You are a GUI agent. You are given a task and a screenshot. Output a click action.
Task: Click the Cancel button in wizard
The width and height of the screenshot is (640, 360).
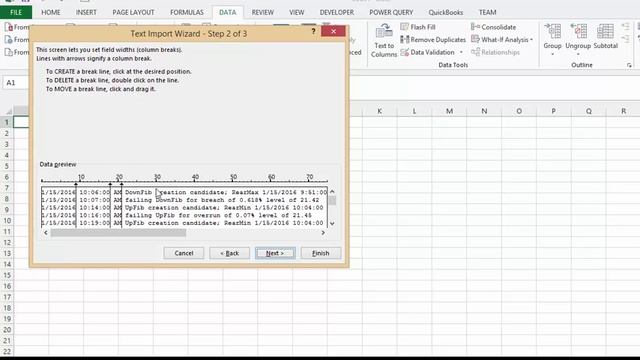pyautogui.click(x=184, y=253)
